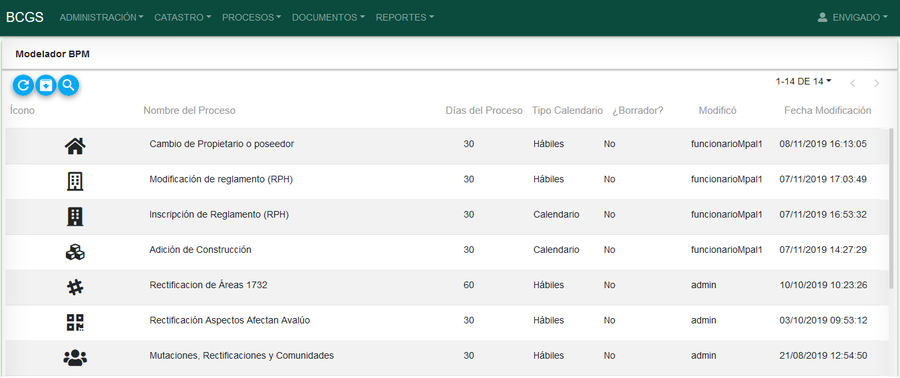
Task: Select 'Rectificacion de Áreas 1732' process name
Action: (208, 285)
